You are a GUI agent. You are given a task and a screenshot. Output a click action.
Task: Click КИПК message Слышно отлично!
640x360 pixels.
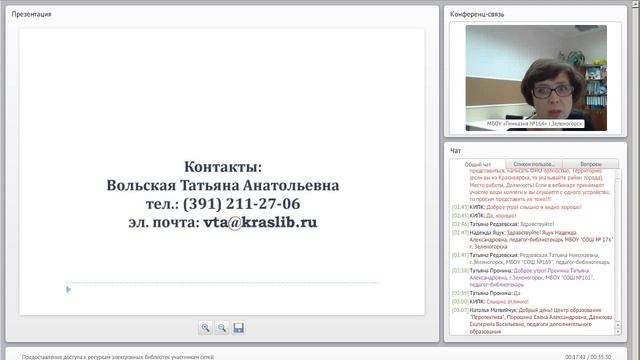[490, 302]
